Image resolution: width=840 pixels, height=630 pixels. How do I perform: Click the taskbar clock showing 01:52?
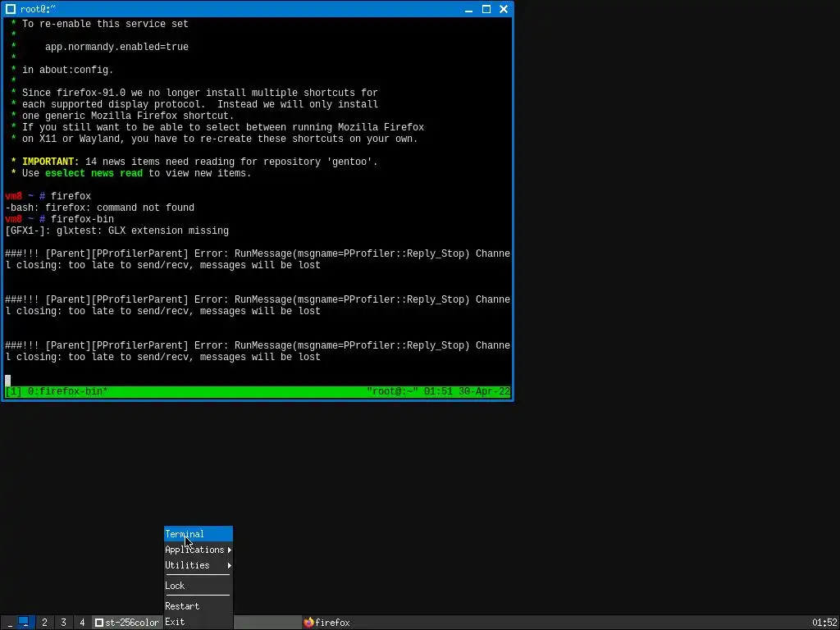(x=824, y=623)
